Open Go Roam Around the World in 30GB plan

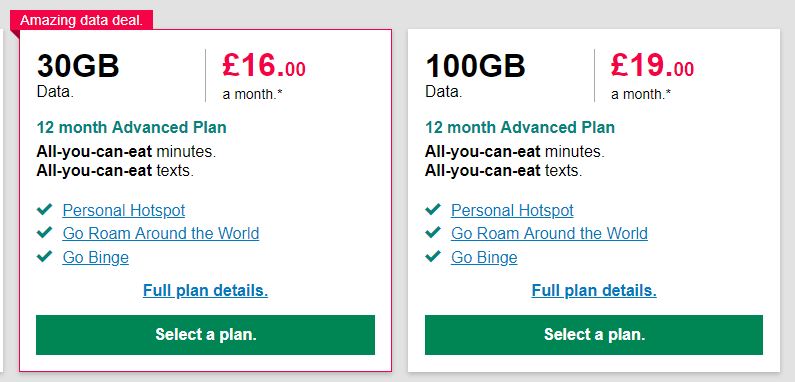pyautogui.click(x=161, y=233)
